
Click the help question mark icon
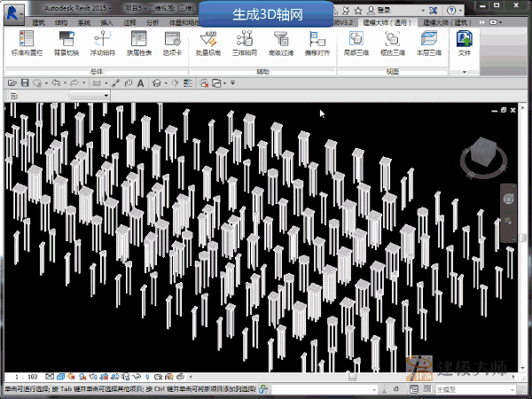point(451,11)
